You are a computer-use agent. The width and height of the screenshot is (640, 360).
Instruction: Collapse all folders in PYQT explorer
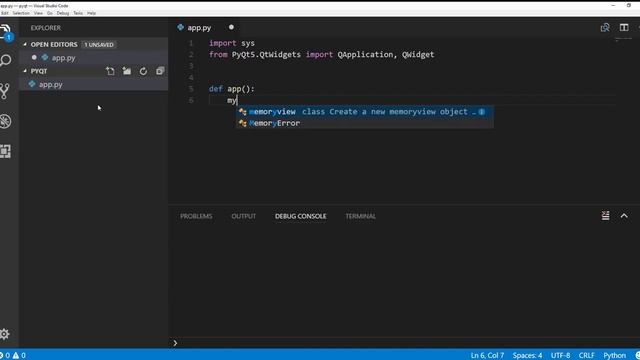[x=160, y=71]
